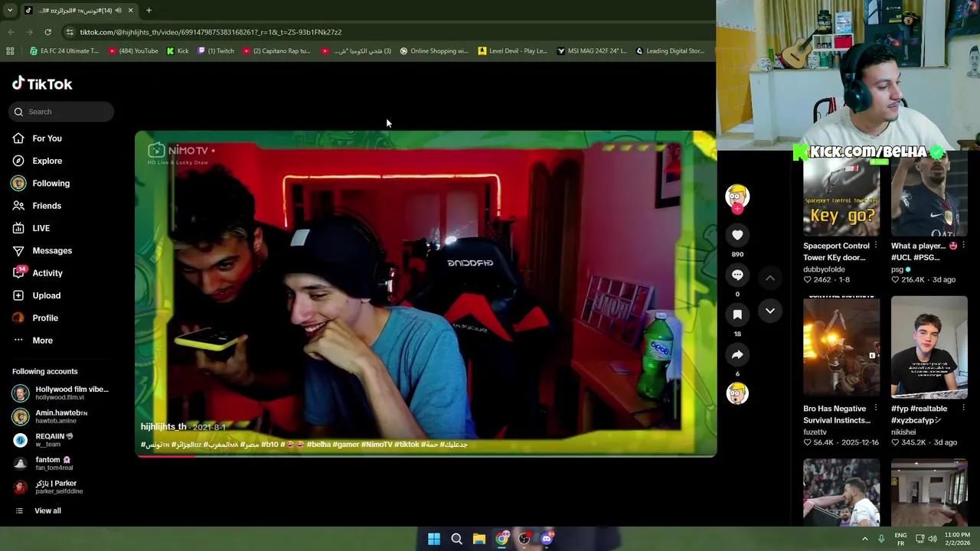Open the Friends section
This screenshot has width=980, height=551.
pyautogui.click(x=47, y=206)
